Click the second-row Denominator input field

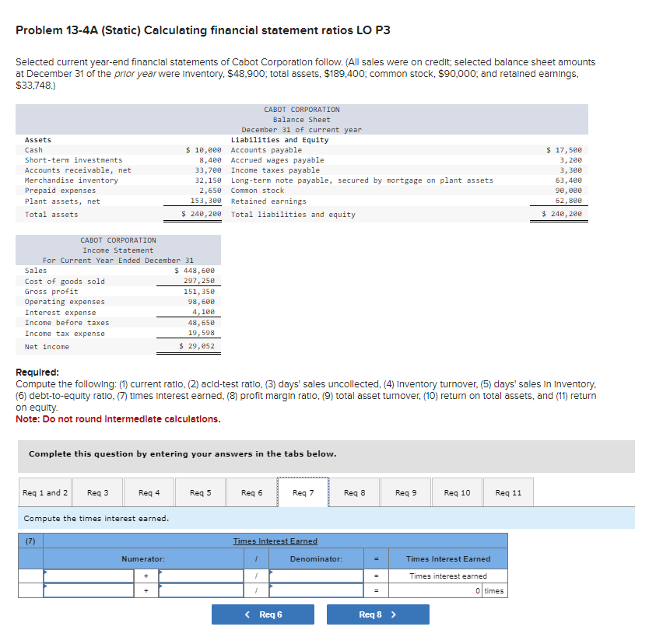[315, 590]
